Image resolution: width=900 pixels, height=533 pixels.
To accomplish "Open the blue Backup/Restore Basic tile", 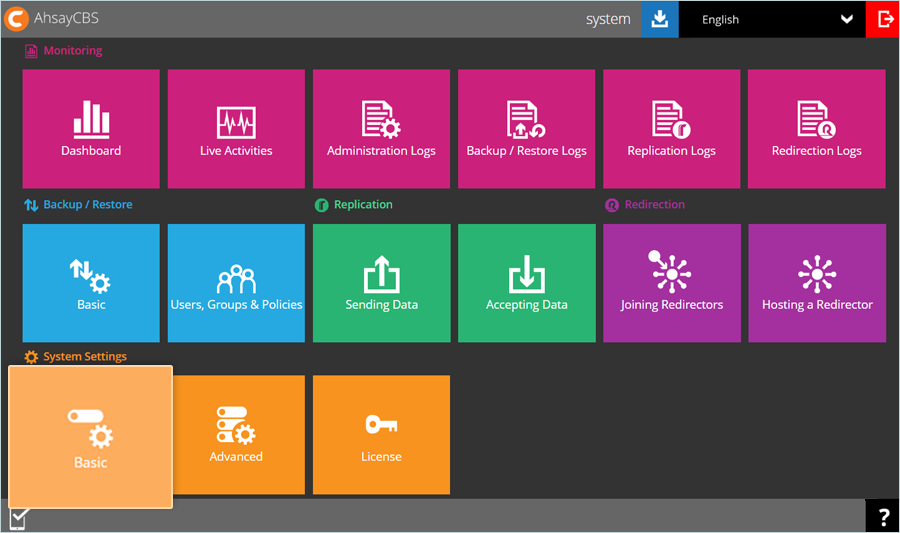I will click(x=91, y=283).
